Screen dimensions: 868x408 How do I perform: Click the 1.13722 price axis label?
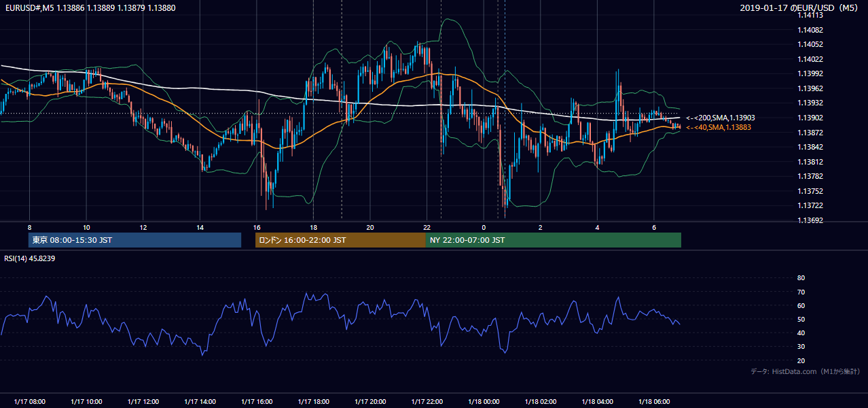point(810,205)
